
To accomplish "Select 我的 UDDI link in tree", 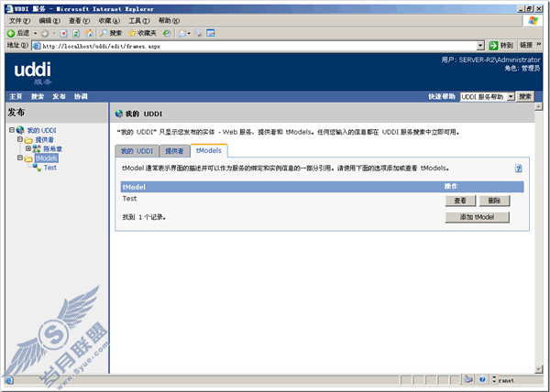I will click(x=42, y=130).
